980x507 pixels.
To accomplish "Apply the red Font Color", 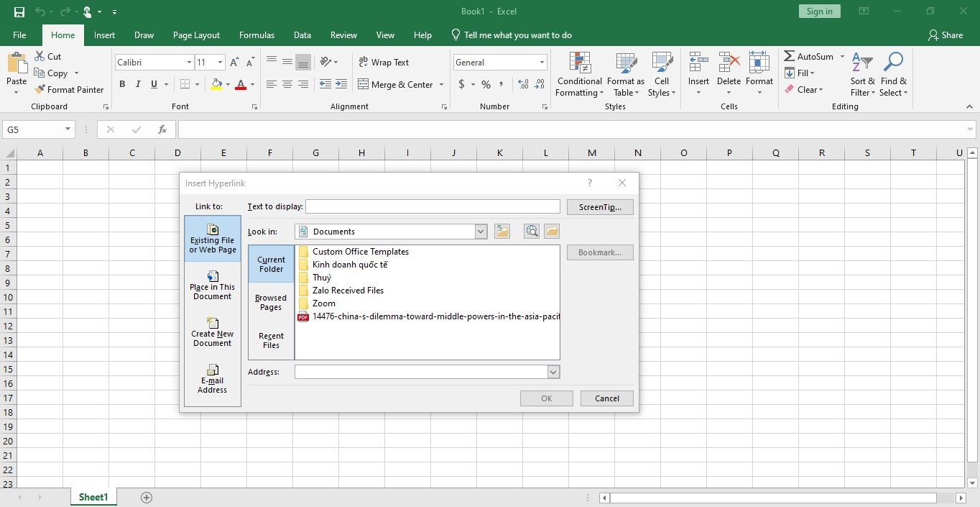I will pos(241,84).
